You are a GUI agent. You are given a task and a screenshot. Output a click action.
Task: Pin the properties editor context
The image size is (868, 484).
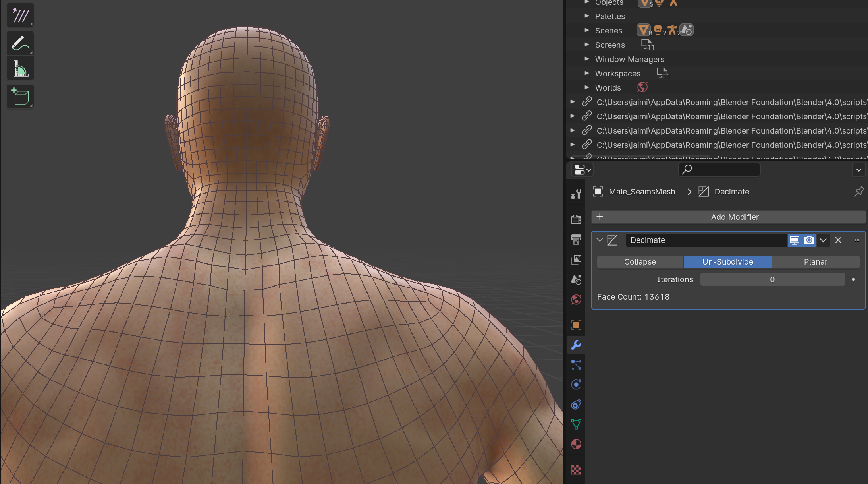coord(859,192)
